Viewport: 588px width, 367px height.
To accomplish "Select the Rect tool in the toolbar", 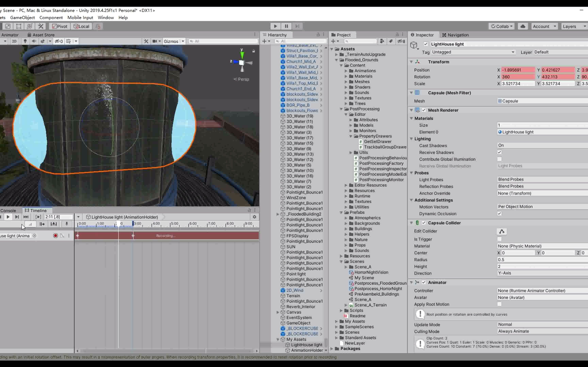I will tap(19, 26).
